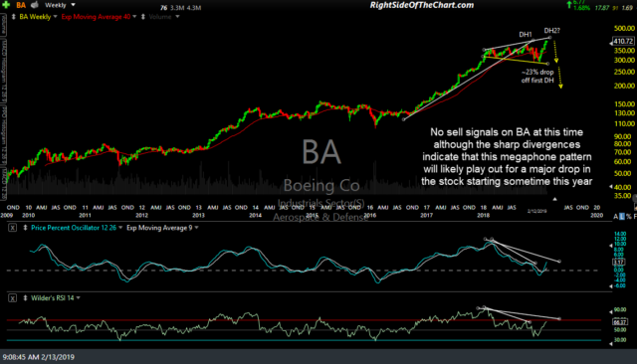Click the trendline anchor point near DH2?
Screen dimensions: 637x364
coord(549,38)
